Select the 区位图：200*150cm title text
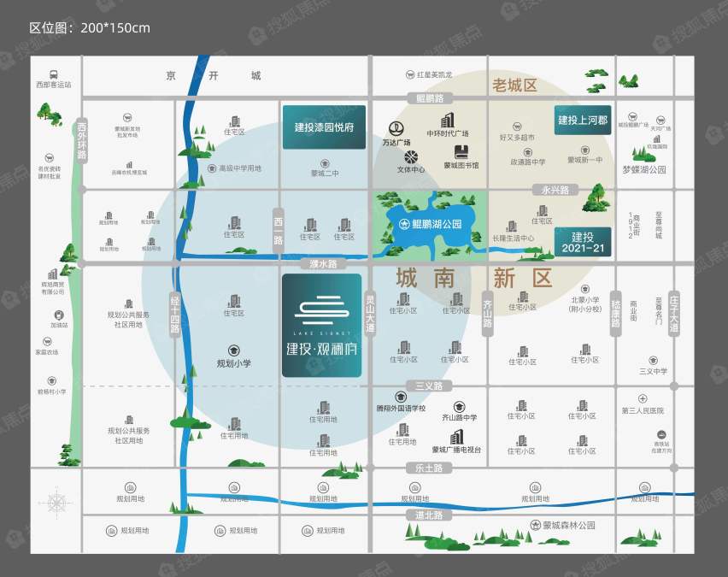 click(x=90, y=28)
